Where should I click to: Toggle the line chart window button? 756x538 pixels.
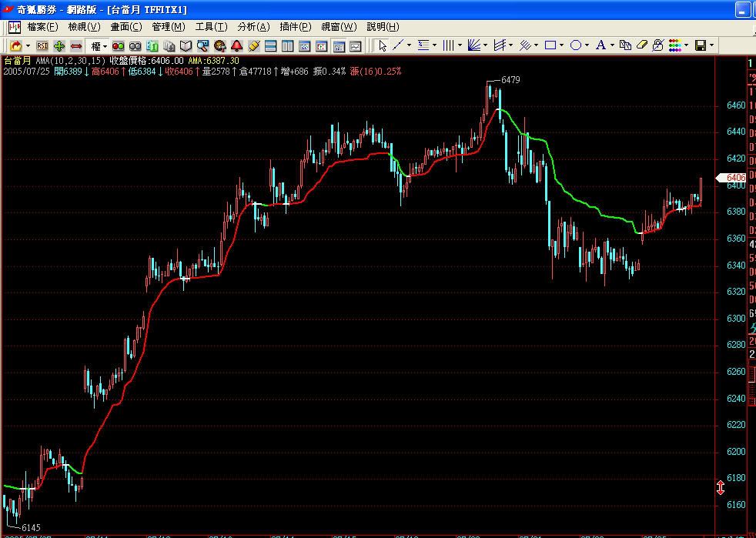pos(356,46)
